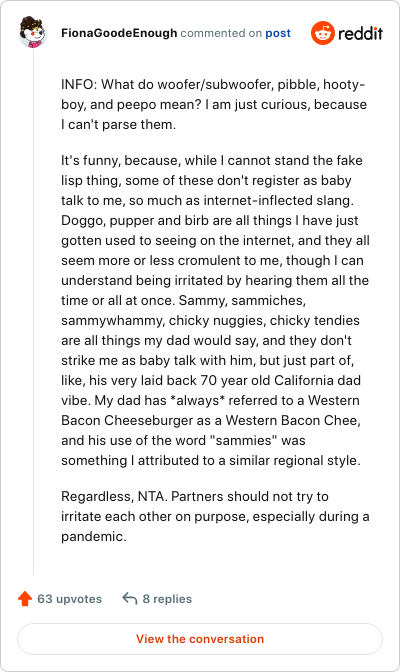This screenshot has width=400, height=672.
Task: Click the "*always*" text in the comment
Action: [x=198, y=400]
